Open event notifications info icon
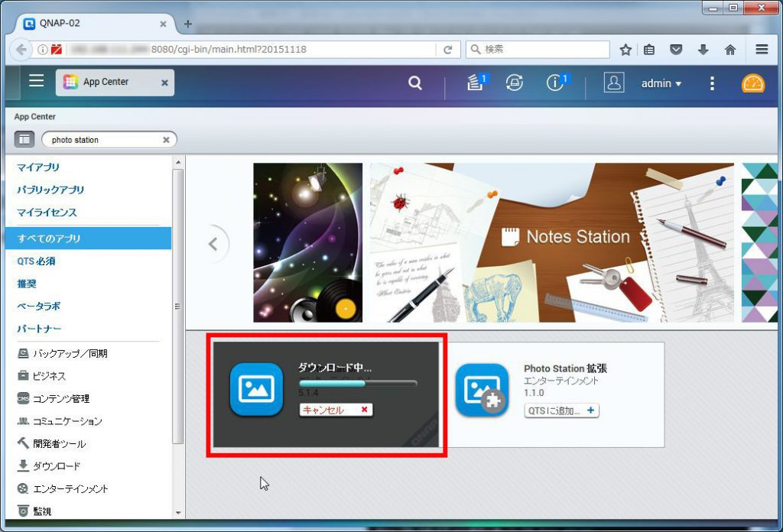The height and width of the screenshot is (532, 783). tap(557, 82)
